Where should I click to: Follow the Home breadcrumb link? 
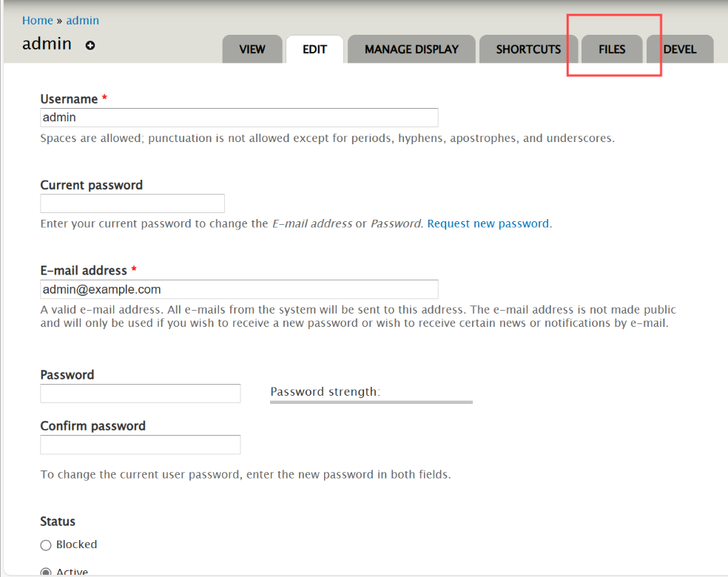[38, 21]
